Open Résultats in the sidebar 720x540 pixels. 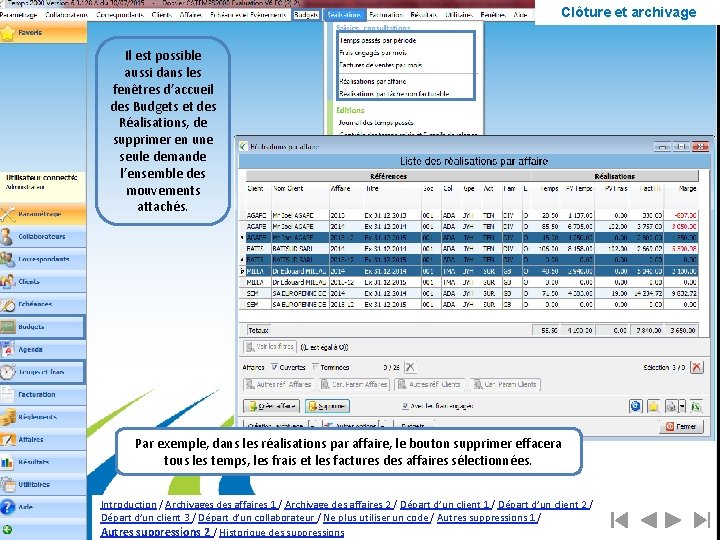pos(43,462)
